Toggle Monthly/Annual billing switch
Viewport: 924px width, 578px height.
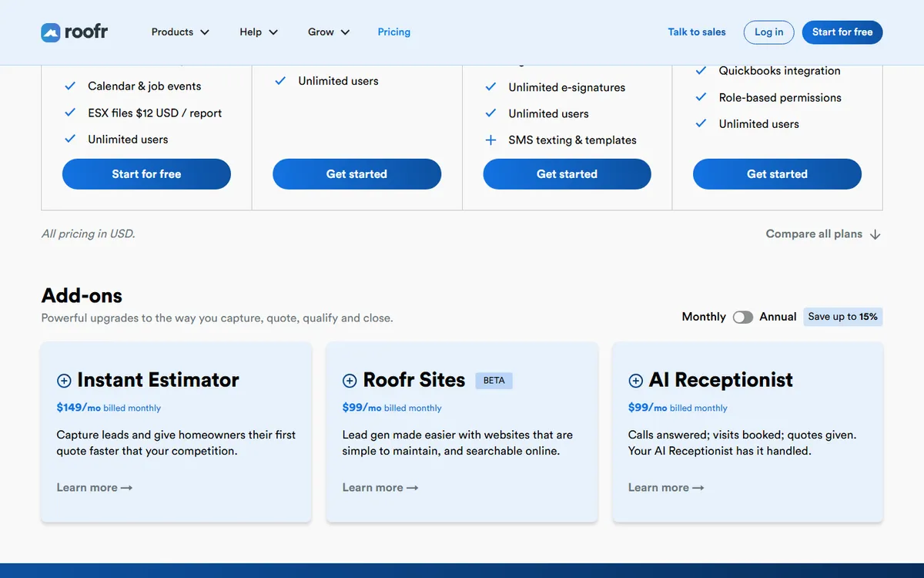point(743,317)
